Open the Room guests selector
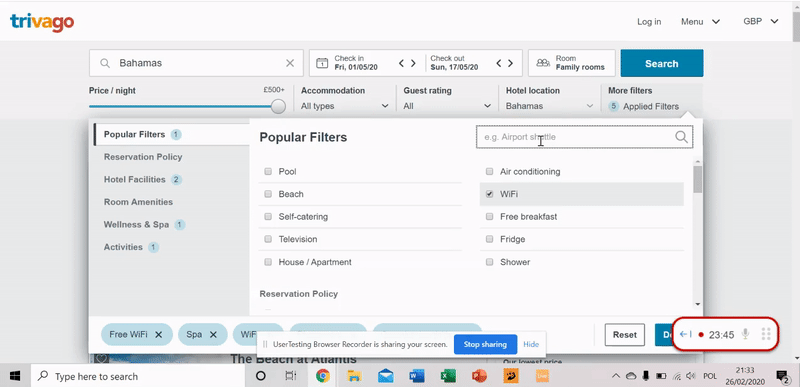This screenshot has width=800, height=387. pyautogui.click(x=571, y=63)
